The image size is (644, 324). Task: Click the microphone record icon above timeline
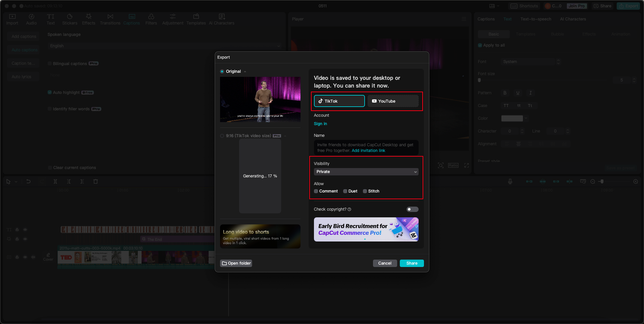click(x=510, y=182)
